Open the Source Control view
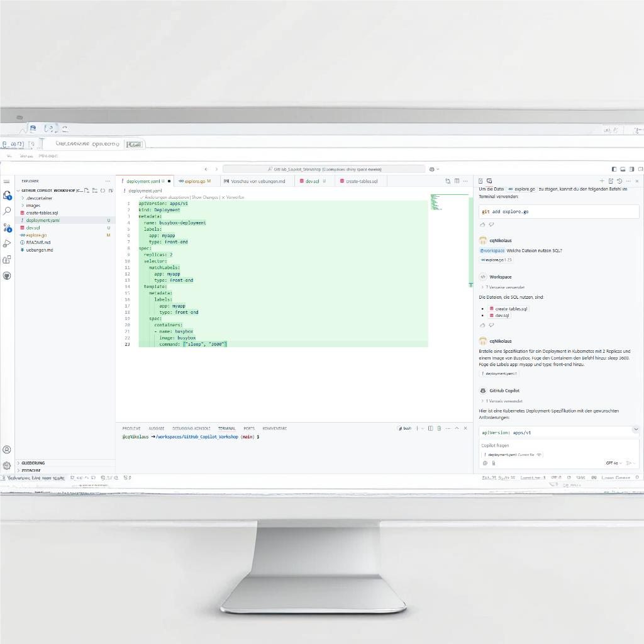Image resolution: width=644 pixels, height=644 pixels. pos(7,228)
